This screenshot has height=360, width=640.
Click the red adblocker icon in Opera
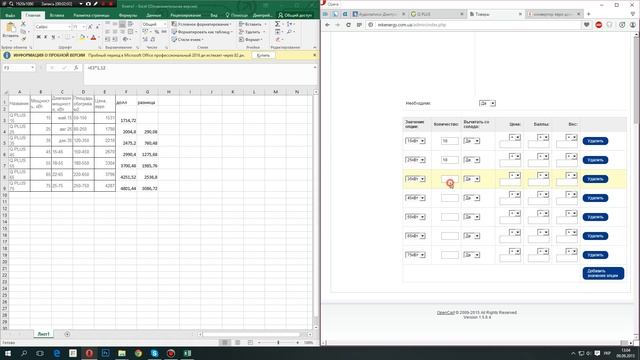coord(599,25)
